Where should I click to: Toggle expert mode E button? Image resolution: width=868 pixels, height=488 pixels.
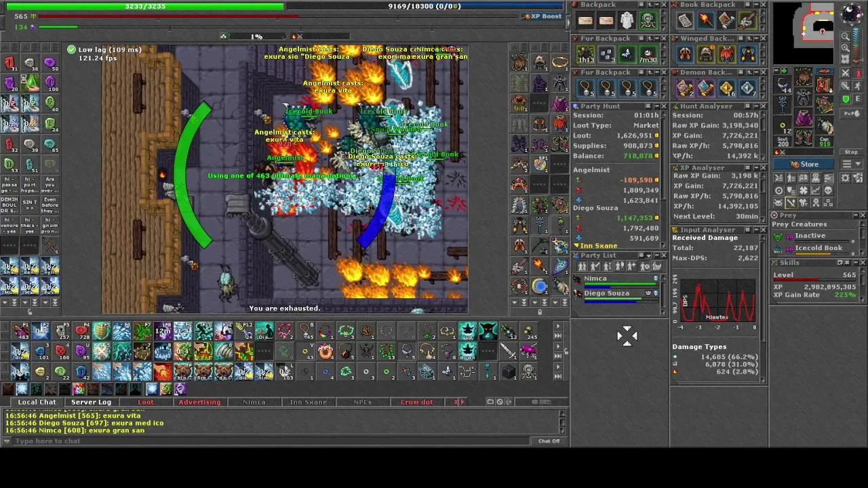(858, 99)
